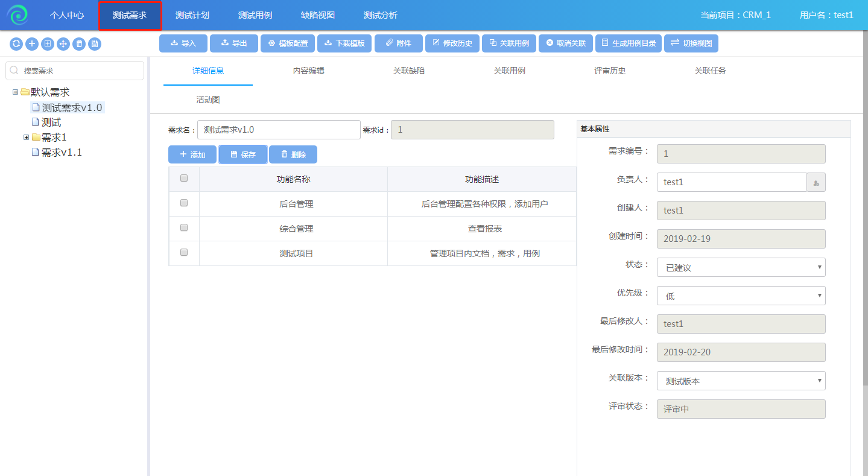Expand the 需求1 folder in the tree
This screenshot has height=476, width=868.
click(27, 138)
